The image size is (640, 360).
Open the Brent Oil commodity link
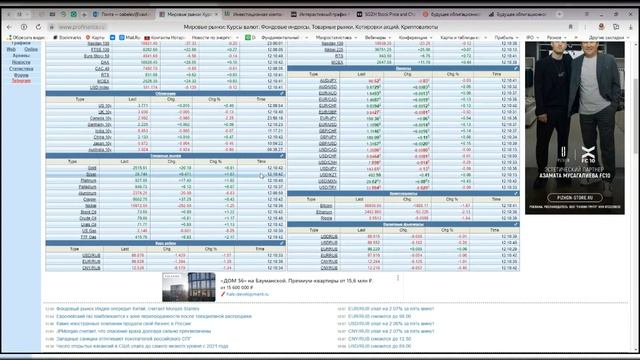pyautogui.click(x=88, y=212)
